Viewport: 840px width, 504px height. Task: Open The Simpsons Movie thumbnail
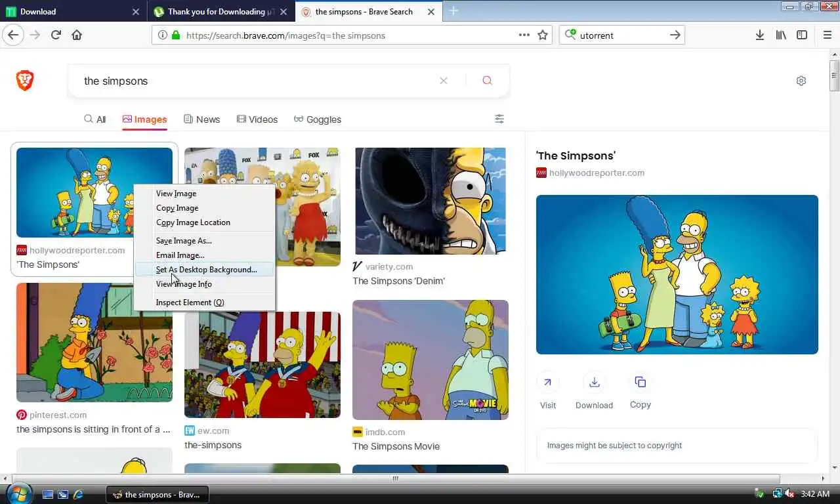pos(430,360)
